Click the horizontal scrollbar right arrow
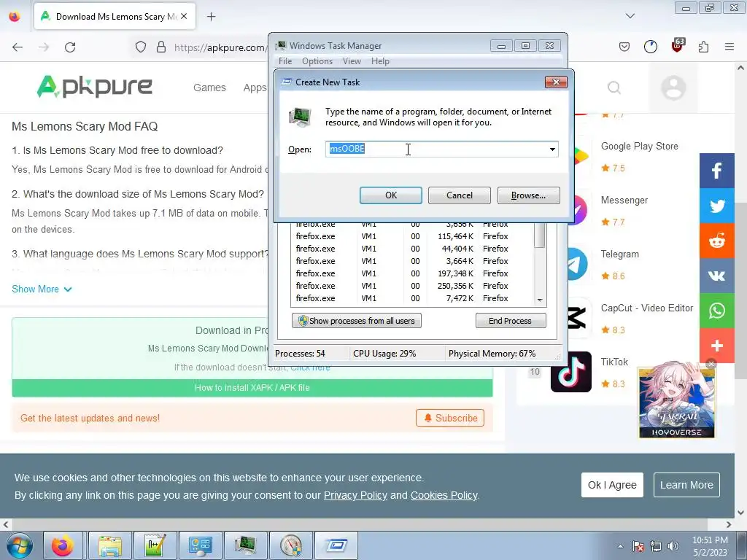Viewport: 747px width, 560px height. click(x=729, y=524)
